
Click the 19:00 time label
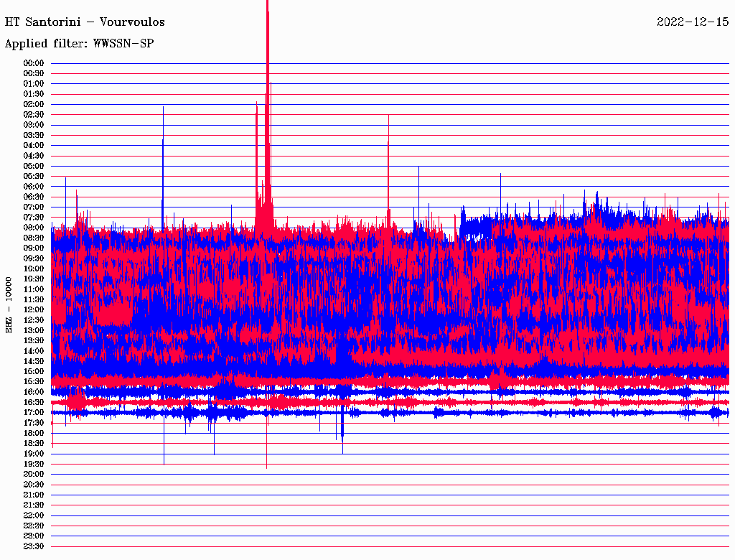[x=34, y=454]
